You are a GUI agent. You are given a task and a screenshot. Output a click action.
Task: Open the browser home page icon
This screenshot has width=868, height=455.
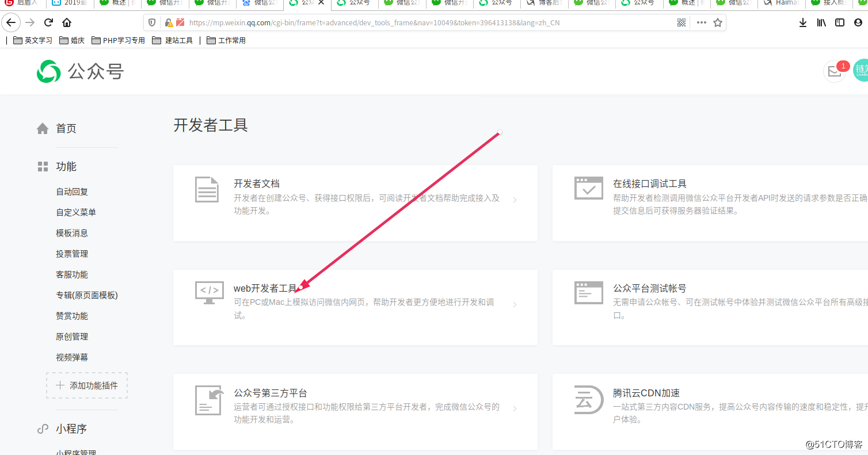(x=67, y=22)
